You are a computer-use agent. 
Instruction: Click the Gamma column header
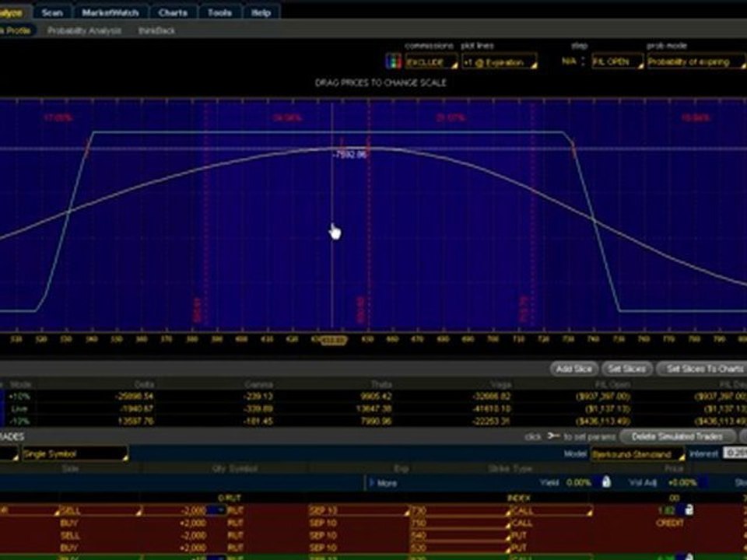pos(259,383)
